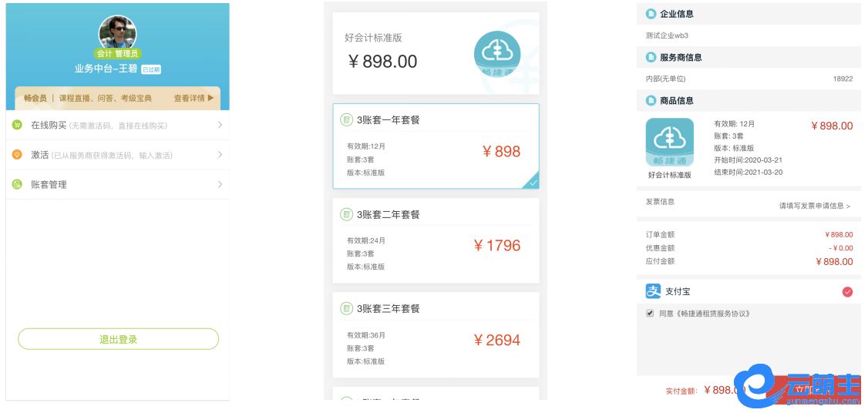Click 请填写发票申请信息 link

814,206
